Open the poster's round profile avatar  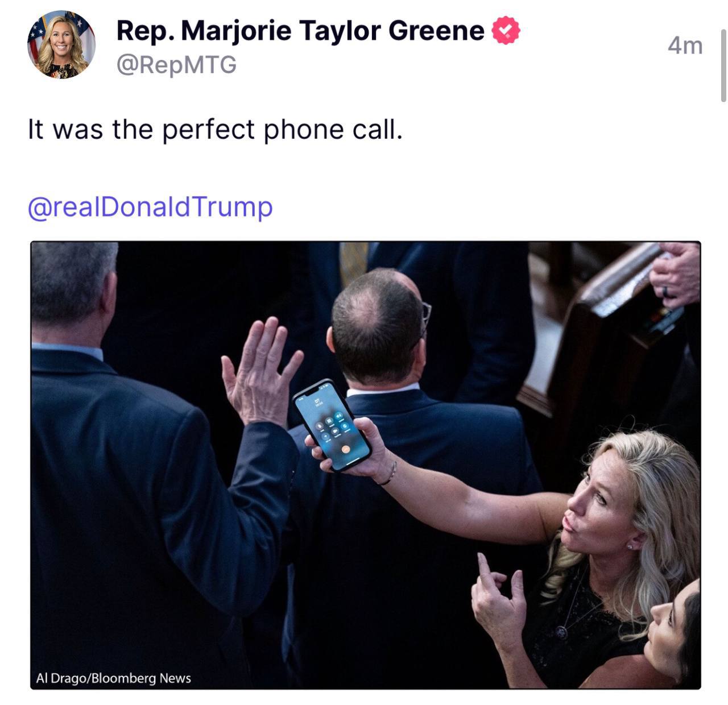click(x=61, y=44)
